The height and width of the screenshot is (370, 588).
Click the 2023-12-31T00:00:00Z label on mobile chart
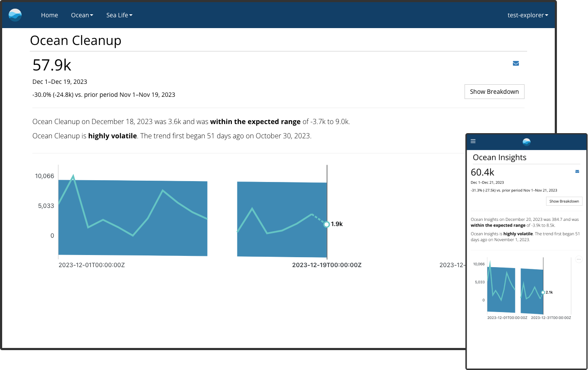(x=550, y=318)
